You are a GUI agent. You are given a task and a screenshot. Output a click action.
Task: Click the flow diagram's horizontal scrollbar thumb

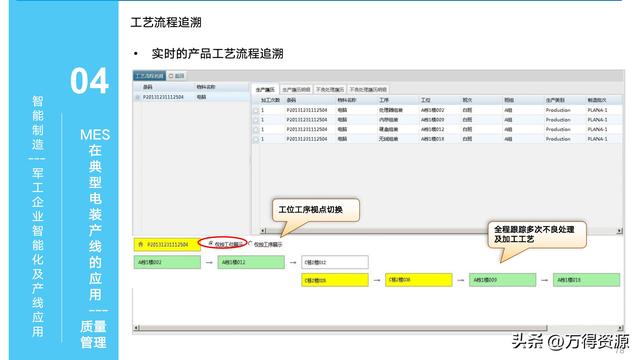tap(343, 328)
